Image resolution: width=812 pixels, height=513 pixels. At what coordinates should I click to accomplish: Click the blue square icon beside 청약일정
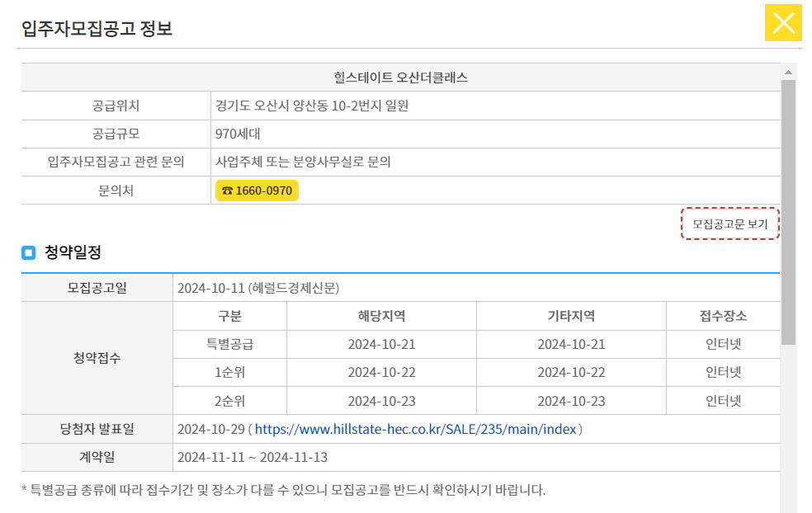(29, 252)
